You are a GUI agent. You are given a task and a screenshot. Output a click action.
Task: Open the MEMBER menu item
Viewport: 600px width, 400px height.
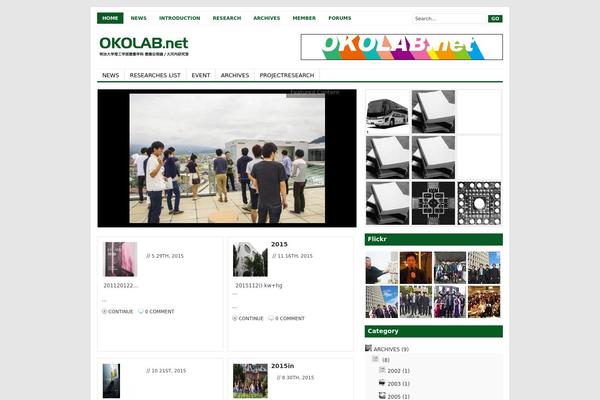click(x=304, y=18)
